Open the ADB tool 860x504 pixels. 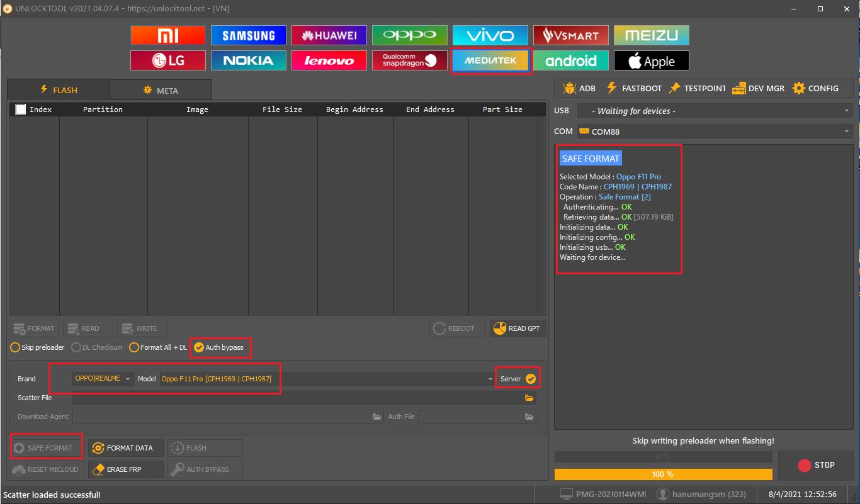(579, 88)
